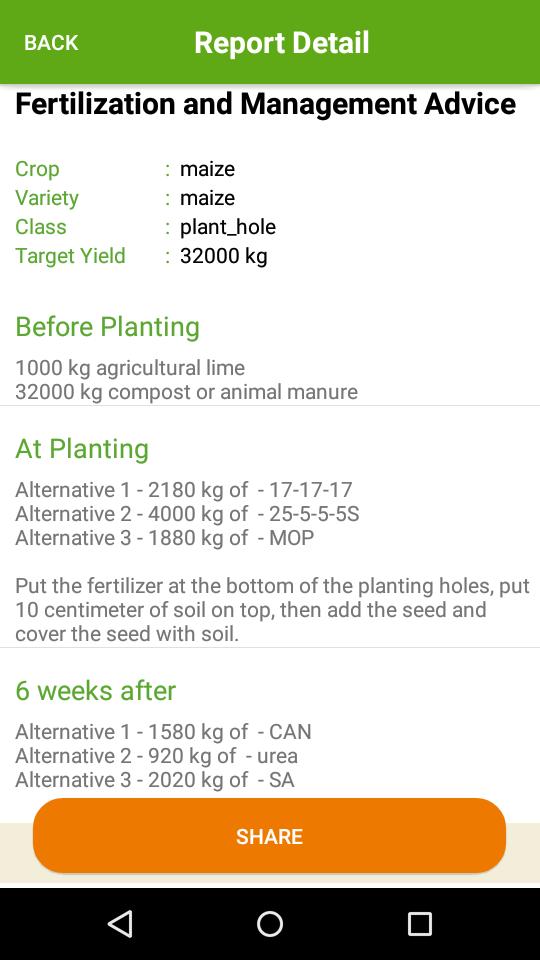Image resolution: width=540 pixels, height=960 pixels.
Task: Tap Alternative 1 - 1580 kg of CAN
Action: point(163,732)
